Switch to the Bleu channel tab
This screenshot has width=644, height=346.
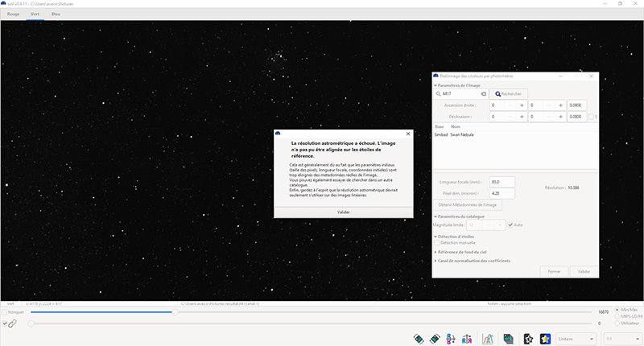56,14
